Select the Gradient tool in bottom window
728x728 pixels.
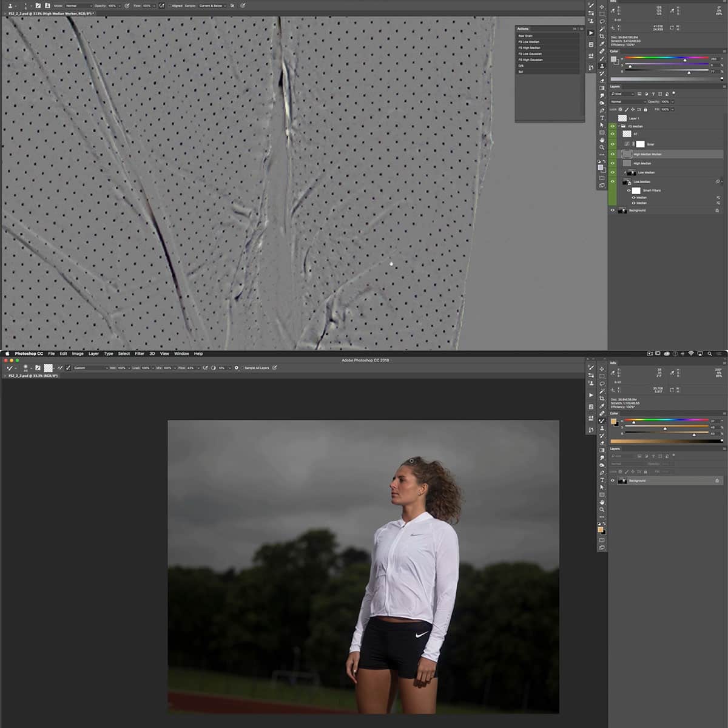(602, 450)
